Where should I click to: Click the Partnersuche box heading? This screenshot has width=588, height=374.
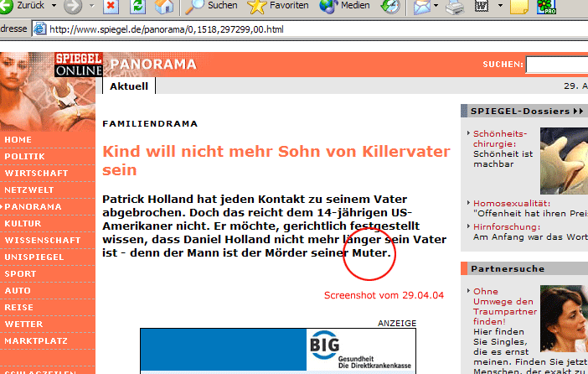pyautogui.click(x=508, y=269)
